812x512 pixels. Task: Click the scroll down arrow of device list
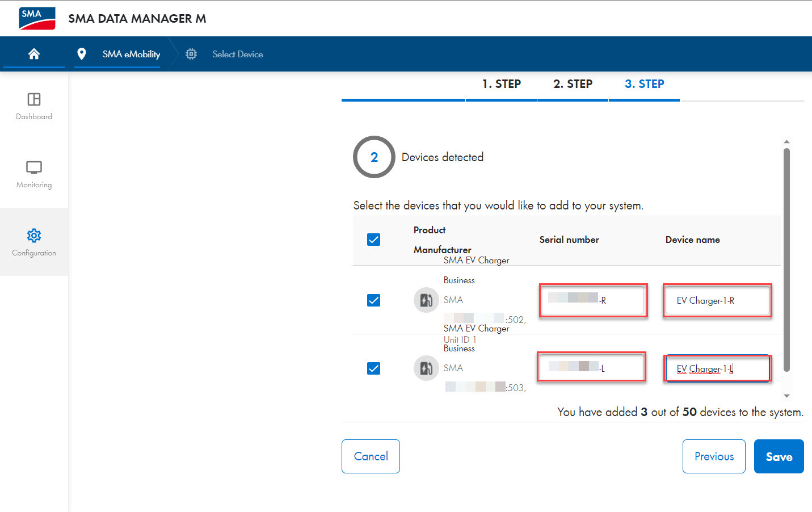[786, 396]
